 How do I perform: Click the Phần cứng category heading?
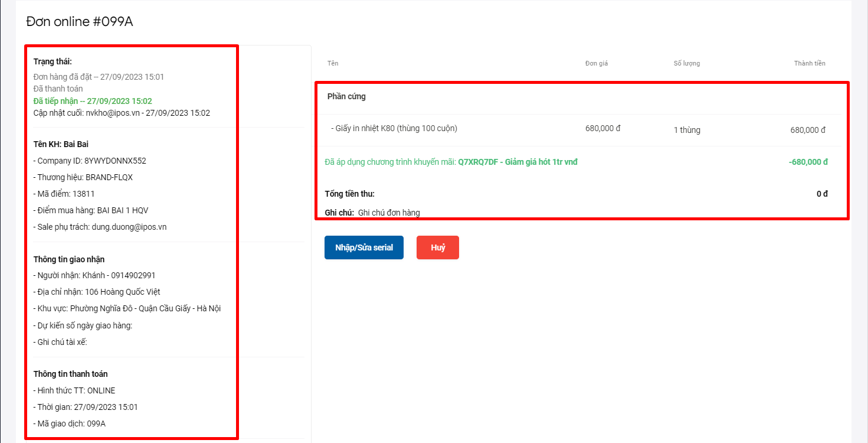tap(346, 96)
